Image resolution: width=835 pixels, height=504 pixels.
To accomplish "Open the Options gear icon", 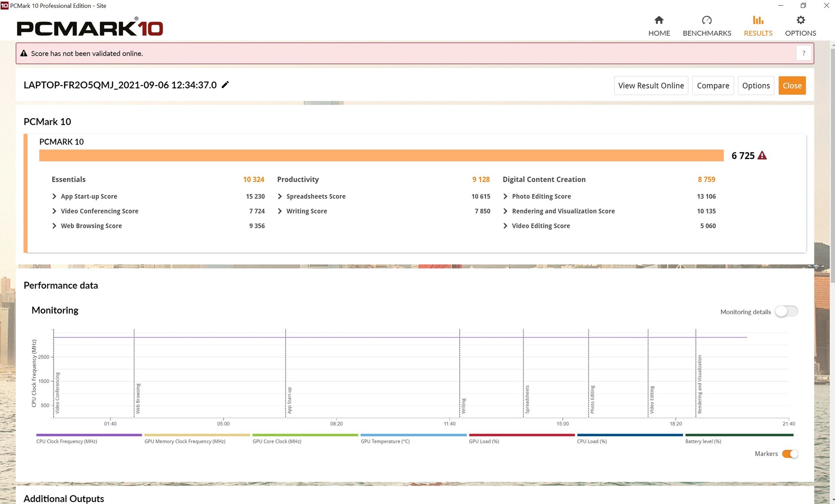I will [x=800, y=20].
